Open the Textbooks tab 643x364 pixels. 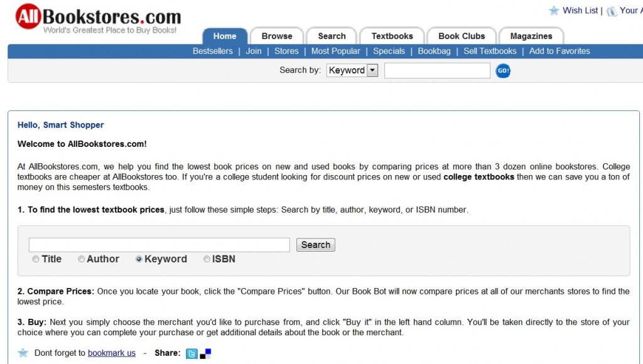[x=392, y=36]
